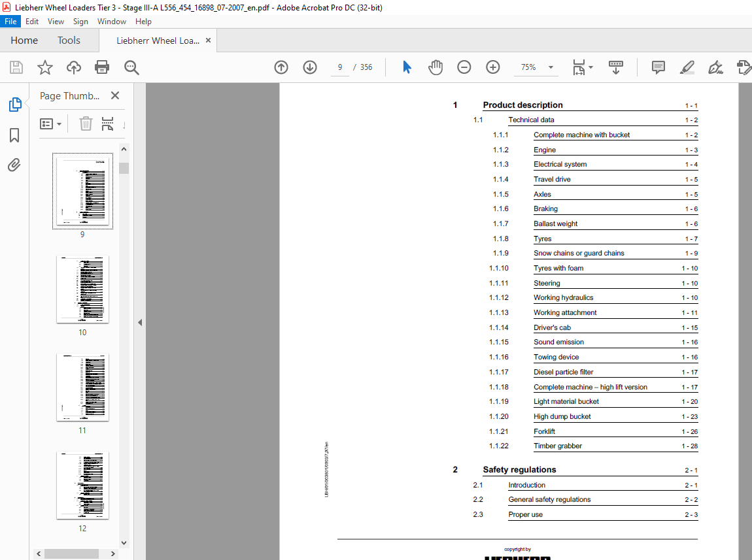
Task: Select page 12 thumbnail
Action: coord(82,486)
